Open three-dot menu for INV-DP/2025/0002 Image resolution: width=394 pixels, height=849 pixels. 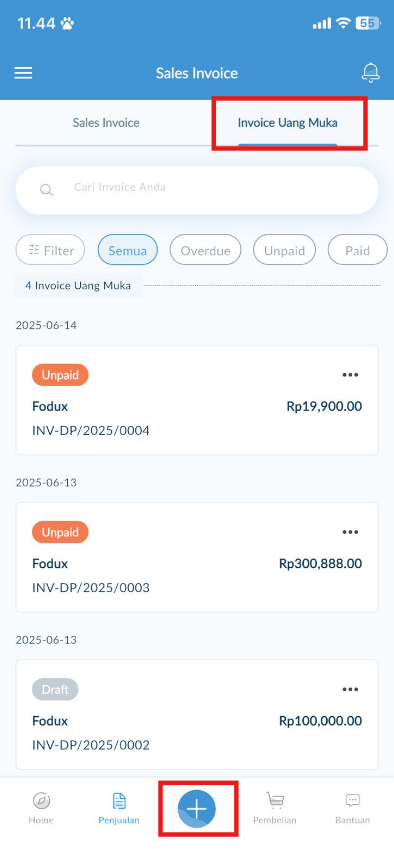tap(350, 689)
